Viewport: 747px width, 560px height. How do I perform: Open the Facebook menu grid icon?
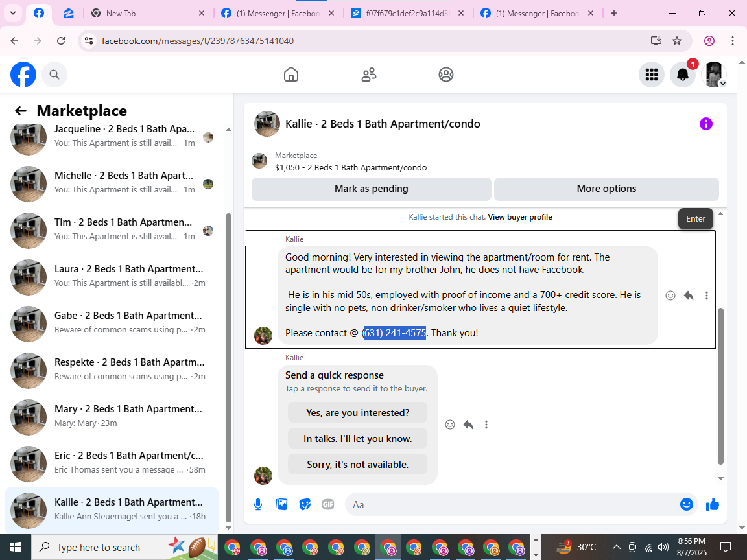(651, 75)
